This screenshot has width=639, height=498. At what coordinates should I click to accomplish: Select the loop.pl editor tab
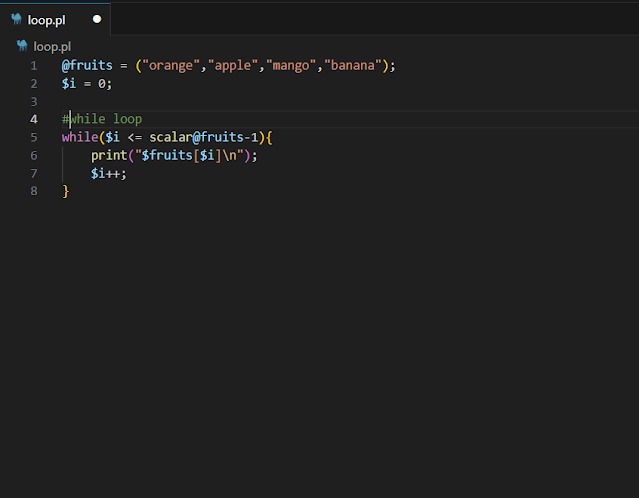pos(55,20)
